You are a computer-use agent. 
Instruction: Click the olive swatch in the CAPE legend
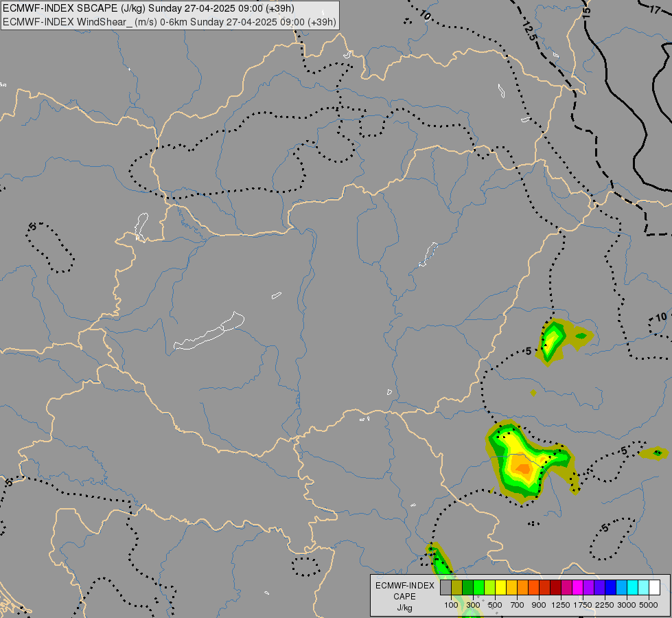pos(457,588)
